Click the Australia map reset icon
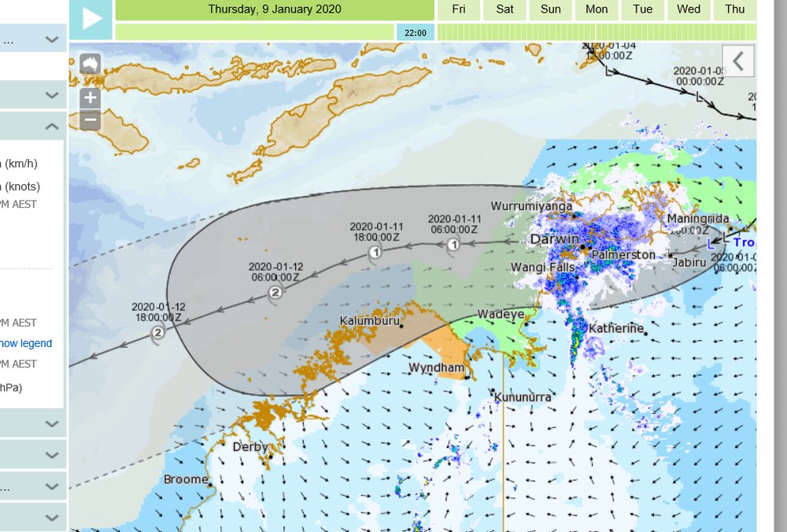This screenshot has height=532, width=787. [x=91, y=65]
